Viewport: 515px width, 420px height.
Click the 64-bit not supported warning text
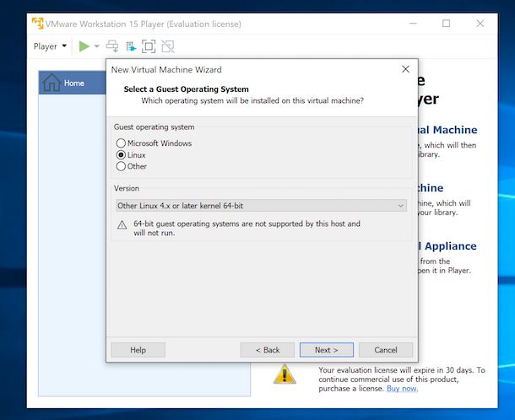(247, 228)
